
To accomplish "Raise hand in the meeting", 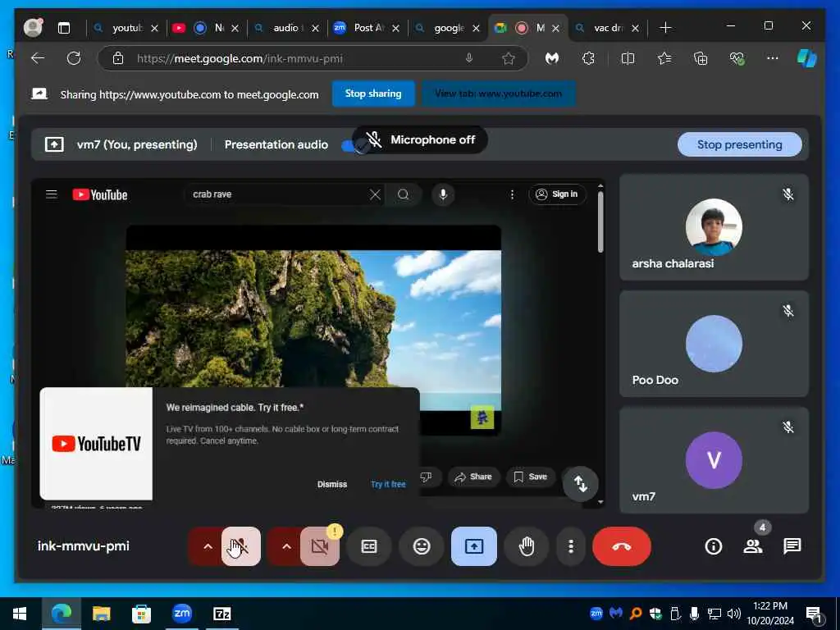I will 527,546.
